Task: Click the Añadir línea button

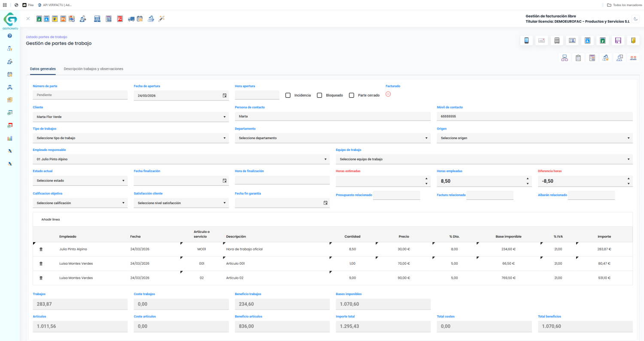Action: 51,220
